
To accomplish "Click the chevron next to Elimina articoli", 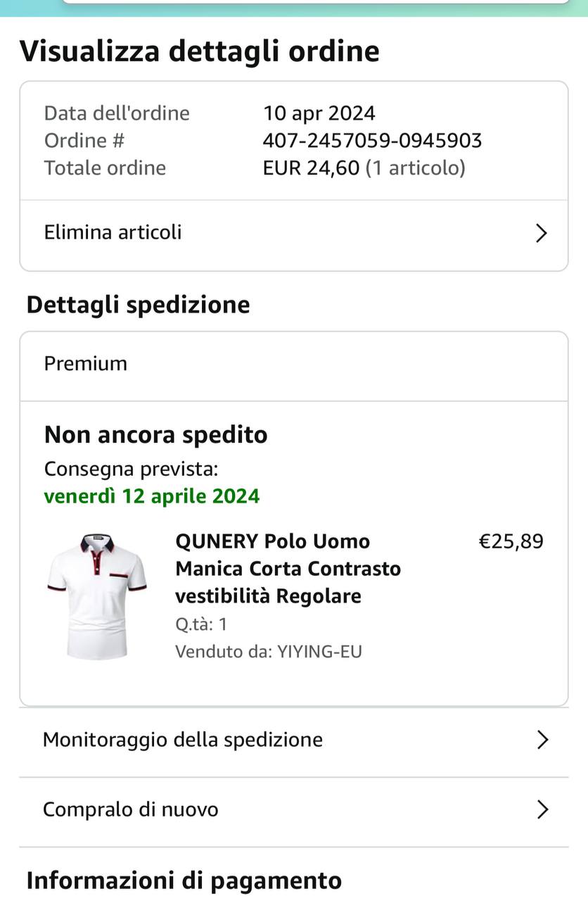I will click(541, 233).
